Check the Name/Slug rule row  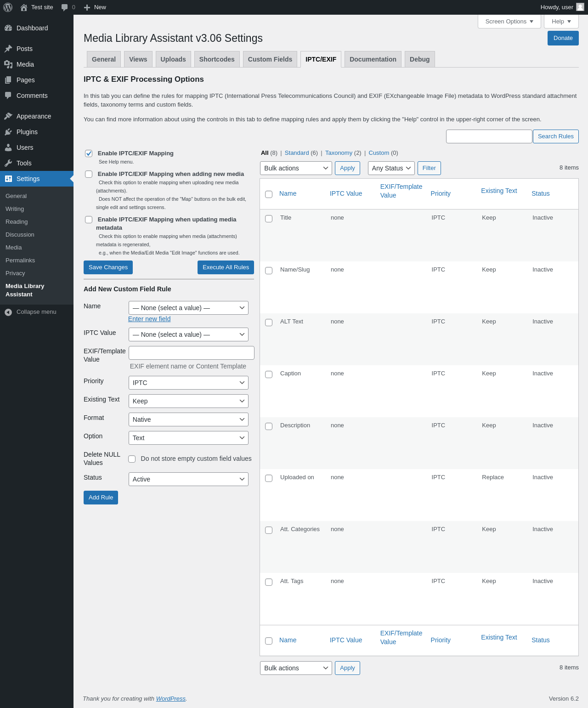[x=269, y=271]
